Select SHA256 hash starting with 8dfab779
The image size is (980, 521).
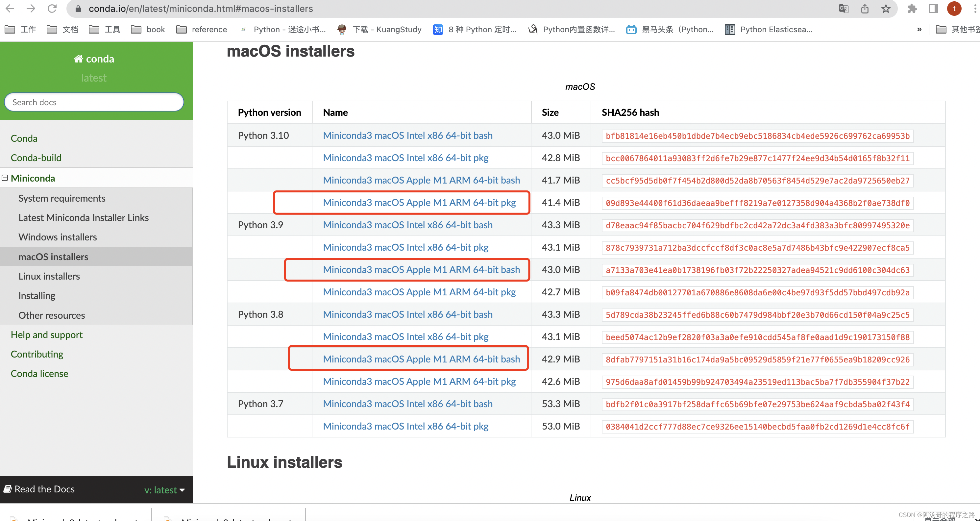pyautogui.click(x=757, y=359)
